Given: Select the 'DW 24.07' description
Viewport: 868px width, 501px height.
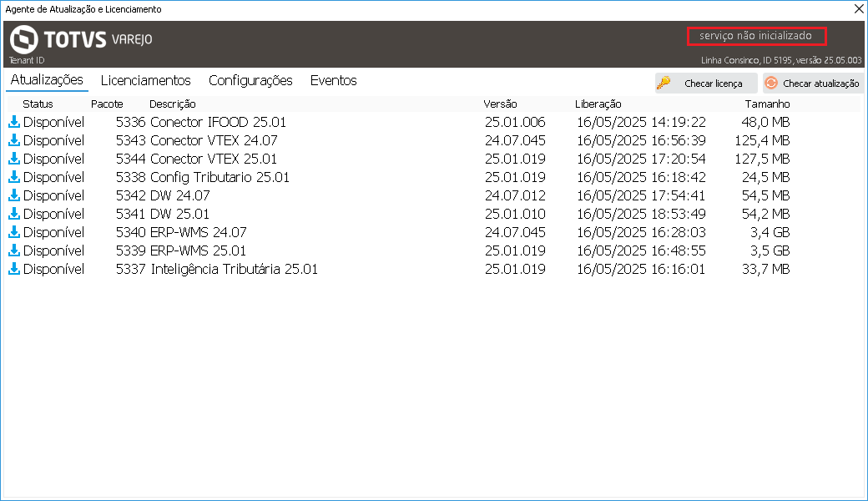Looking at the screenshot, I should (180, 195).
